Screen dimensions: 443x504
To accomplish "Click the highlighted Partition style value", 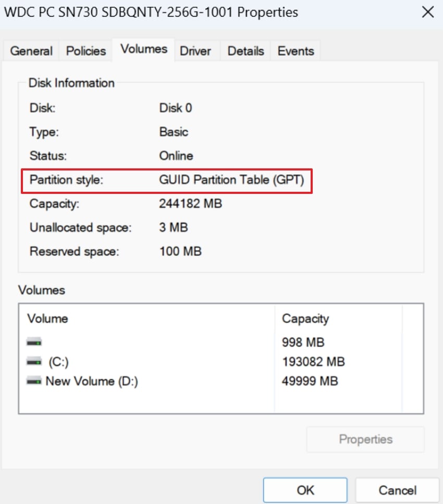I will coord(232,180).
